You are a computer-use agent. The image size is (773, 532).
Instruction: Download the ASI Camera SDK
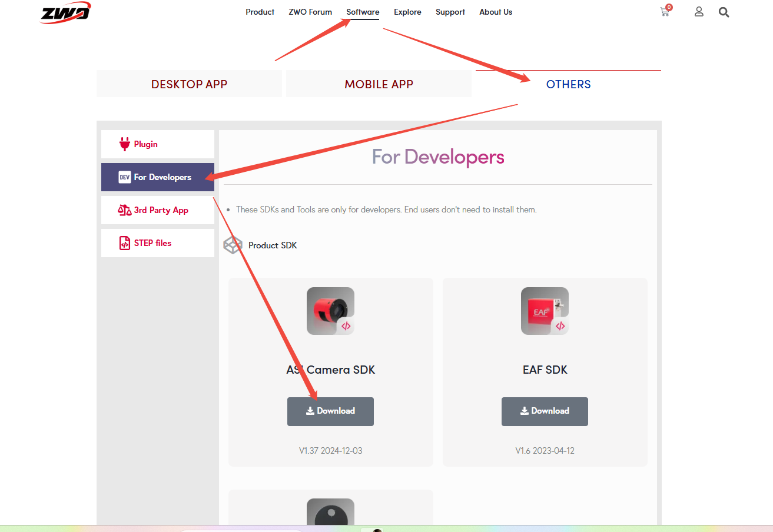click(x=330, y=411)
